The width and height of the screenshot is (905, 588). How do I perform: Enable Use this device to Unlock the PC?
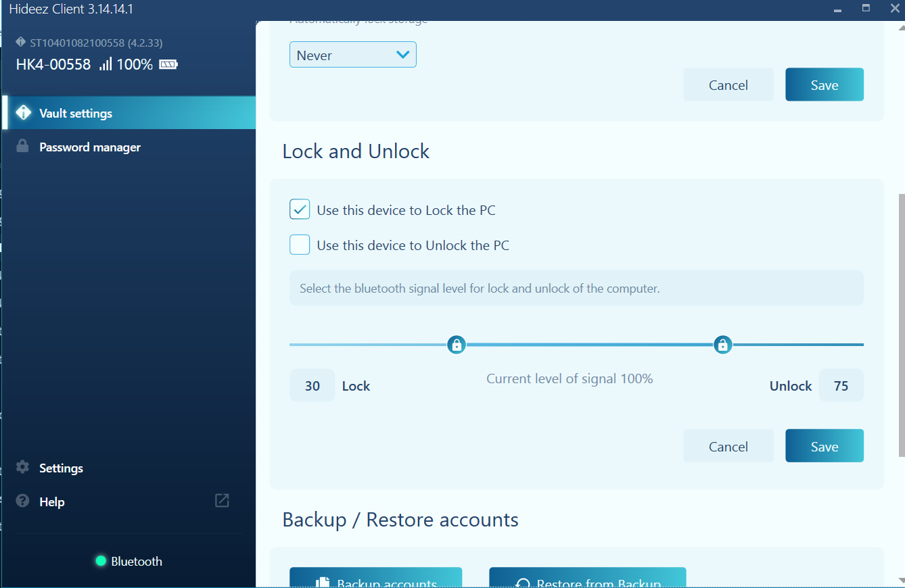click(x=300, y=245)
